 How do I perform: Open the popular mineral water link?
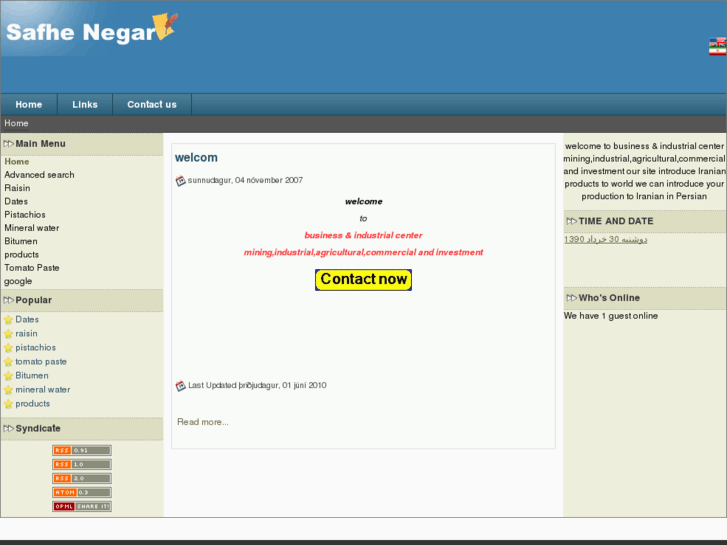click(x=43, y=390)
